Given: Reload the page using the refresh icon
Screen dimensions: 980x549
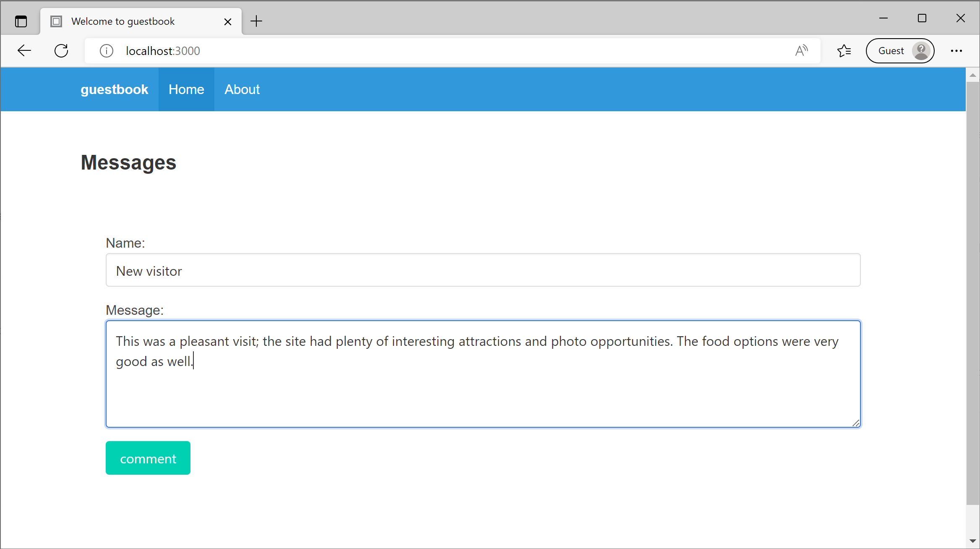Looking at the screenshot, I should coord(61,50).
